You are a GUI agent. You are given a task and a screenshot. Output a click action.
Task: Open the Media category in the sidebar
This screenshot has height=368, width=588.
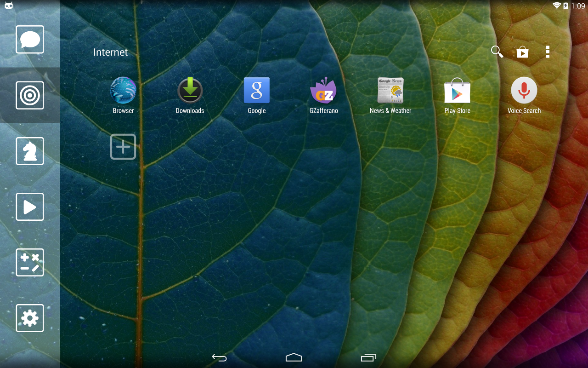click(x=29, y=207)
